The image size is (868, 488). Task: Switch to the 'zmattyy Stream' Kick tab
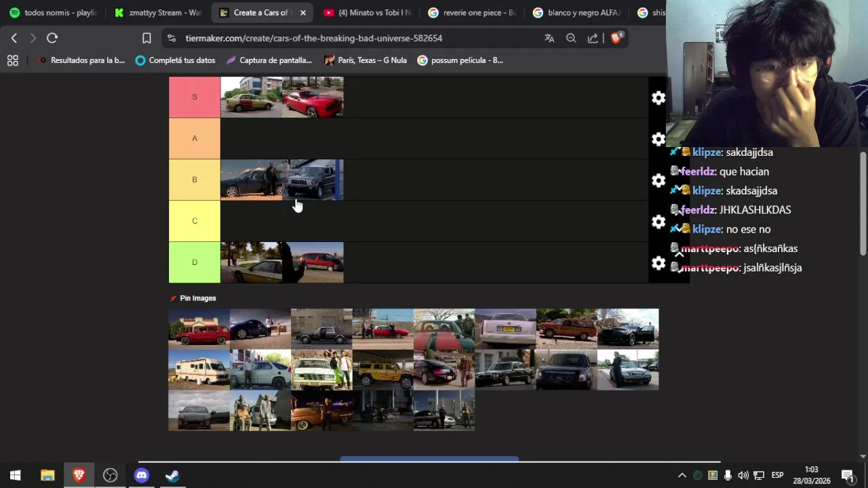(x=158, y=13)
